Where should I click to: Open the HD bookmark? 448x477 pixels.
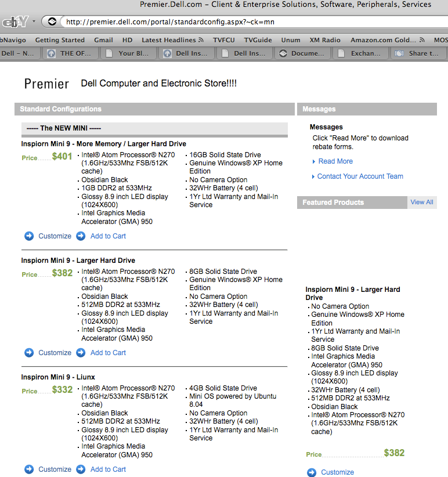pos(128,40)
